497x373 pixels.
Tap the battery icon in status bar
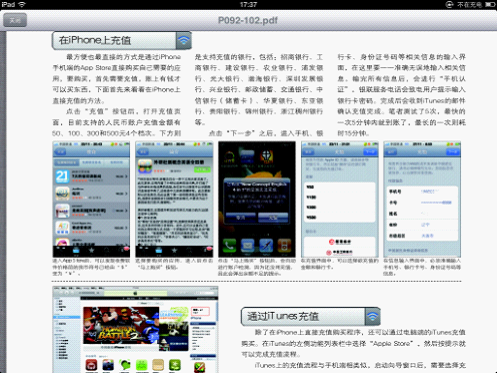(x=490, y=5)
